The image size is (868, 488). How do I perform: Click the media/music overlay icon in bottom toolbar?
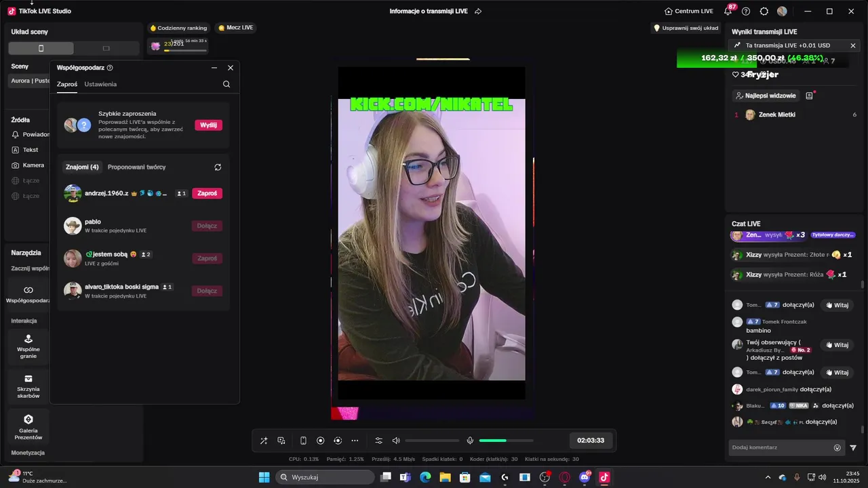point(281,441)
